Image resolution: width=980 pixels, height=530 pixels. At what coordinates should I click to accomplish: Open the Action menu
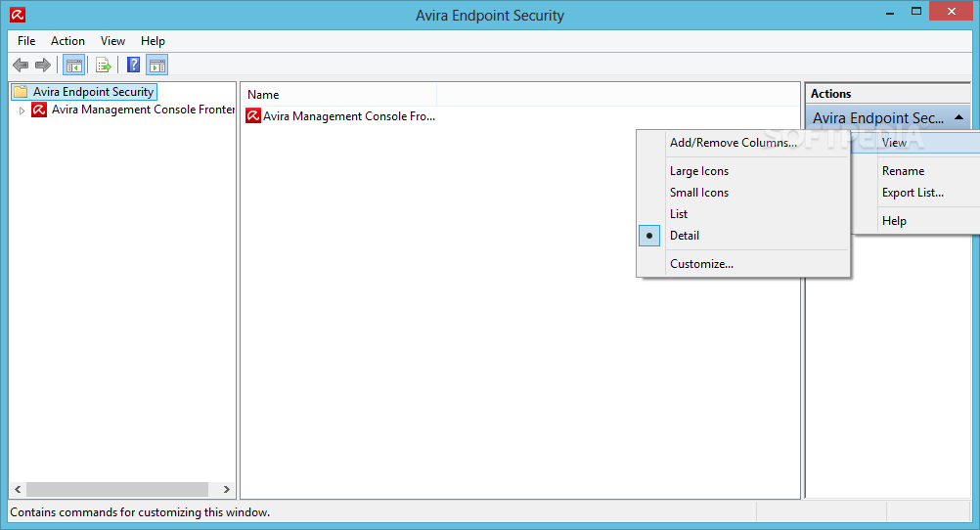[x=67, y=41]
